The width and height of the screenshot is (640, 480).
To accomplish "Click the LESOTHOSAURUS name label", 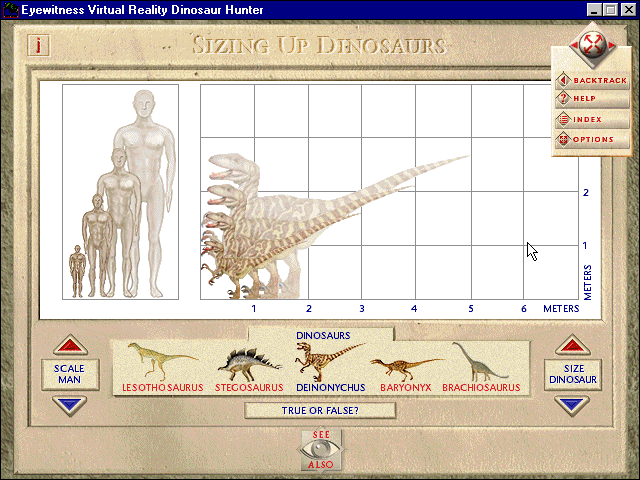I will (x=162, y=388).
